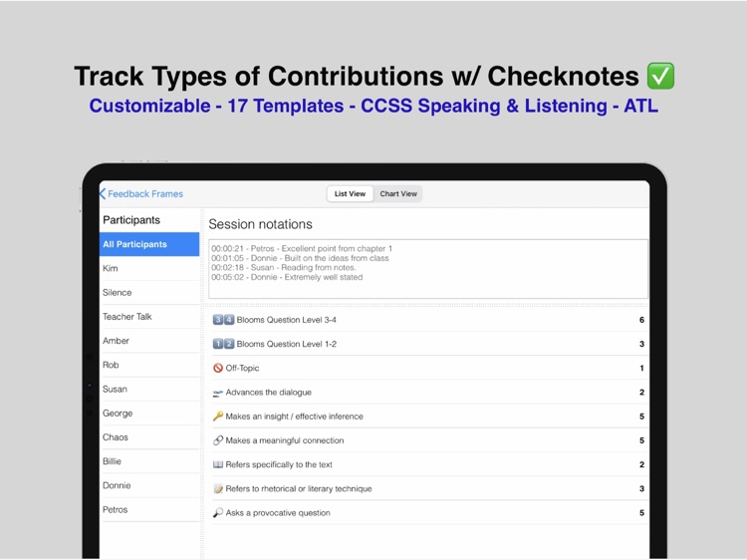
Task: Select participant Susan
Action: (149, 389)
